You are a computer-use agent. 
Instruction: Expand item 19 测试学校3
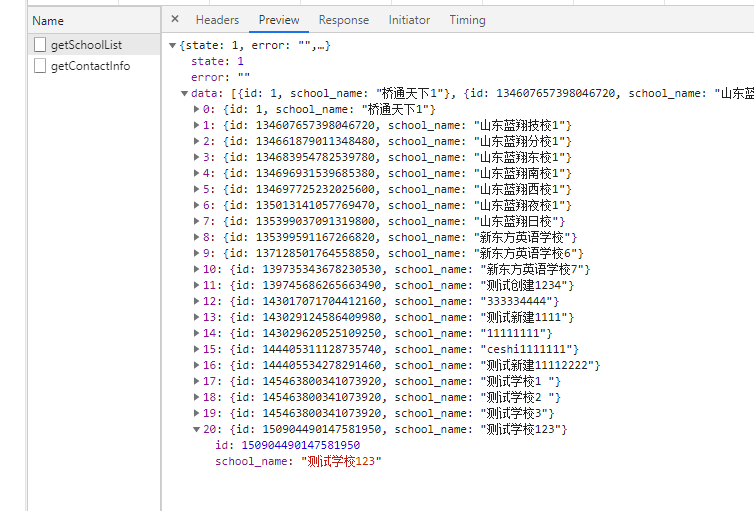(x=196, y=413)
